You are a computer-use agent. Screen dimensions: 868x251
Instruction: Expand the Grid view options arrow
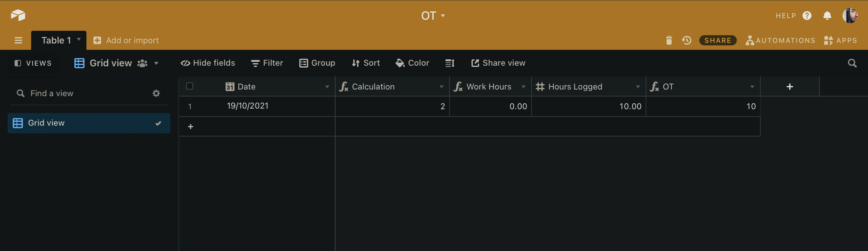pos(156,63)
